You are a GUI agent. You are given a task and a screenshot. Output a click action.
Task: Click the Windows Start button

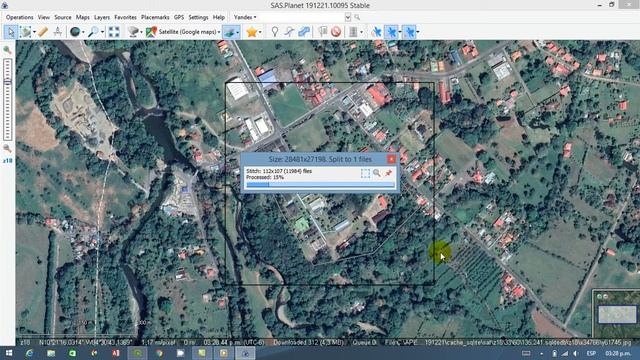tap(8, 353)
